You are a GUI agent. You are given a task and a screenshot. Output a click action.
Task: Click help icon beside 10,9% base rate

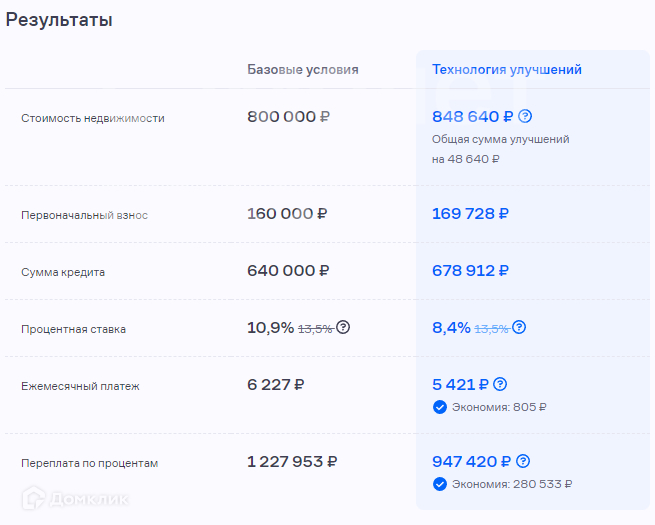click(x=343, y=327)
